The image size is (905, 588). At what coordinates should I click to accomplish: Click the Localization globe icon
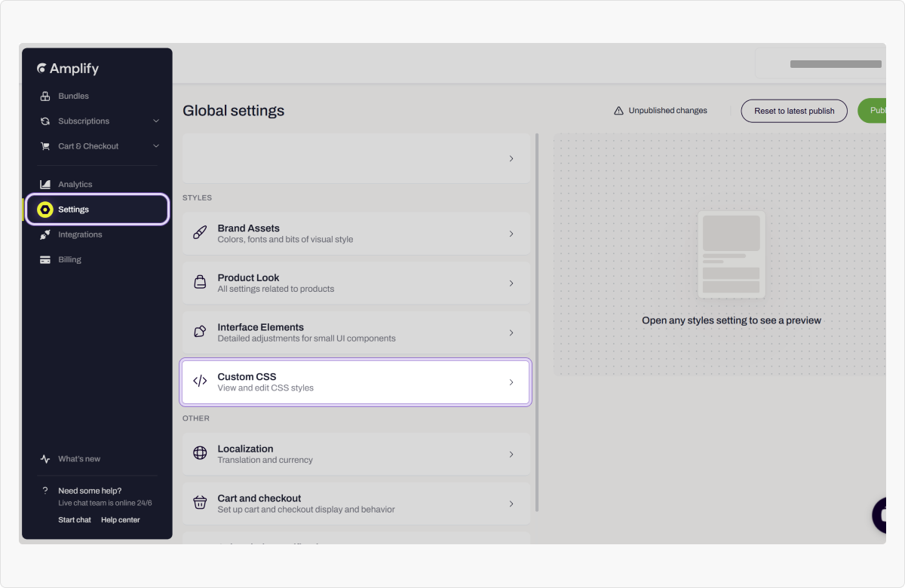(x=200, y=454)
